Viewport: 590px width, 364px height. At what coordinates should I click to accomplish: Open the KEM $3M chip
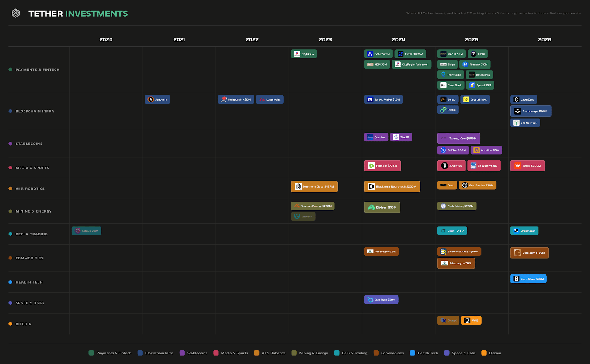(377, 64)
